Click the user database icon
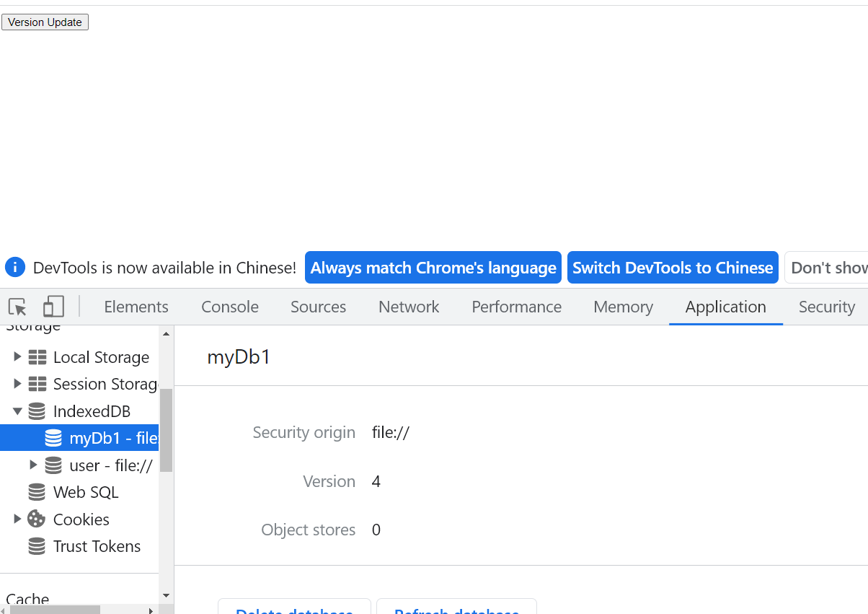The image size is (868, 614). pos(53,465)
